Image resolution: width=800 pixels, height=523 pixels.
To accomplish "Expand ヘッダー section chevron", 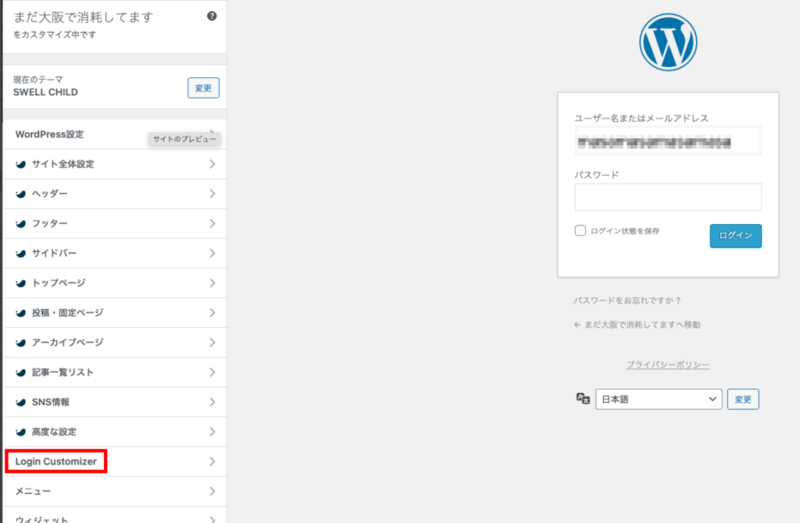I will tap(212, 193).
